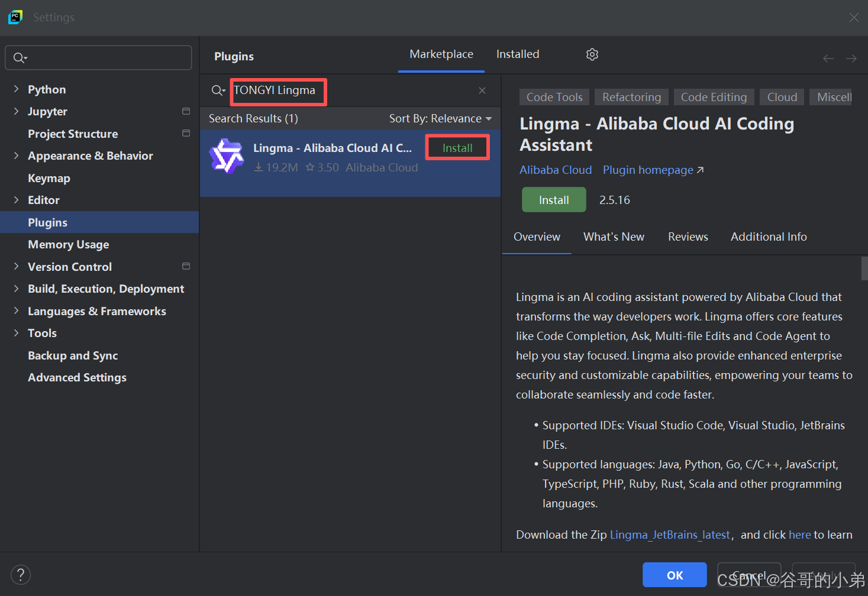Open the Additional Info tab
Viewport: 868px width, 596px height.
(x=769, y=237)
